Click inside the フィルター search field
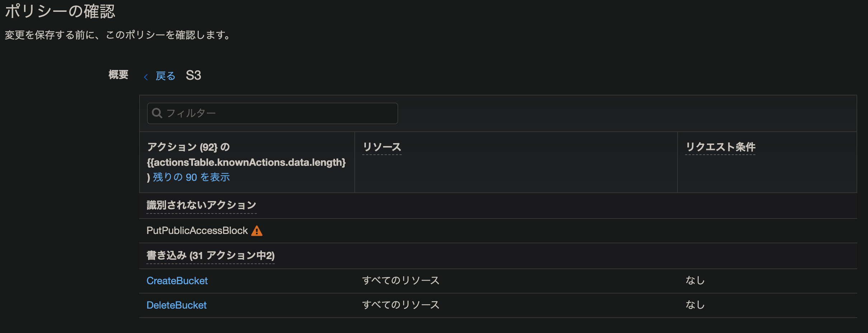Screen dimensions: 868x333 click(273, 113)
